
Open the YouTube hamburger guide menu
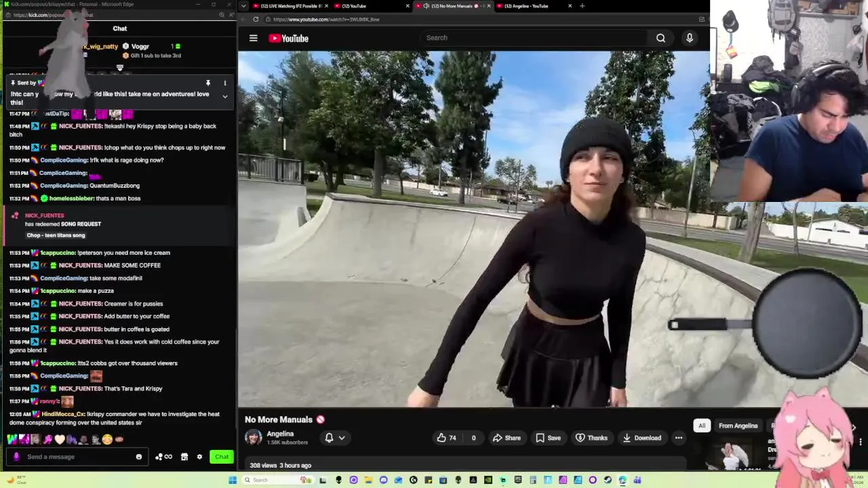pos(253,39)
